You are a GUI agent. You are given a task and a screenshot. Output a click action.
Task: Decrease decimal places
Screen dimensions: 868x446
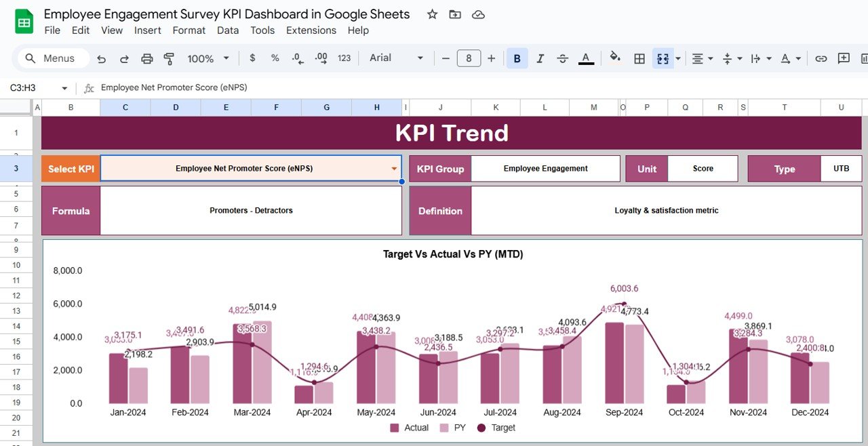click(x=297, y=58)
